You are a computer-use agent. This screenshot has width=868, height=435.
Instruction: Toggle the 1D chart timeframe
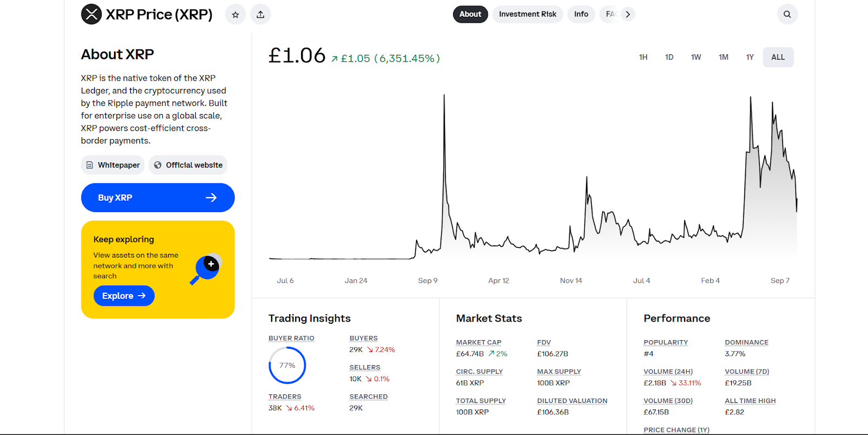(669, 56)
